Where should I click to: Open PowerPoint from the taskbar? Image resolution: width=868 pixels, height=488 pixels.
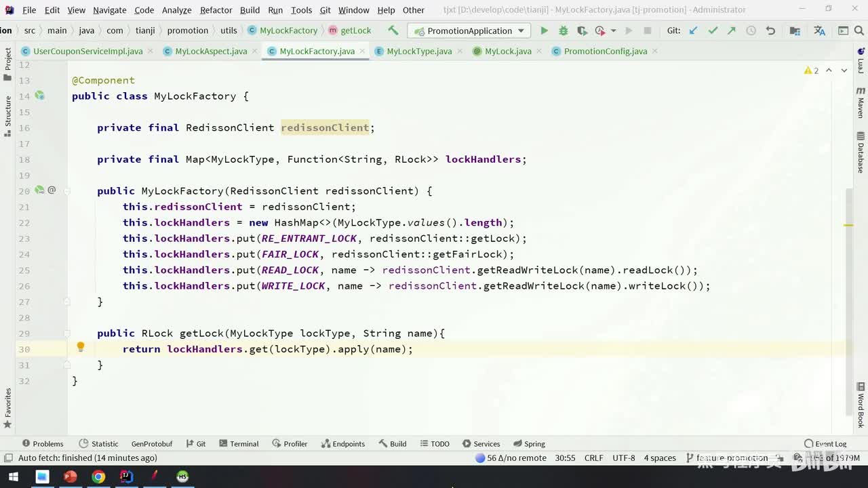(70, 476)
